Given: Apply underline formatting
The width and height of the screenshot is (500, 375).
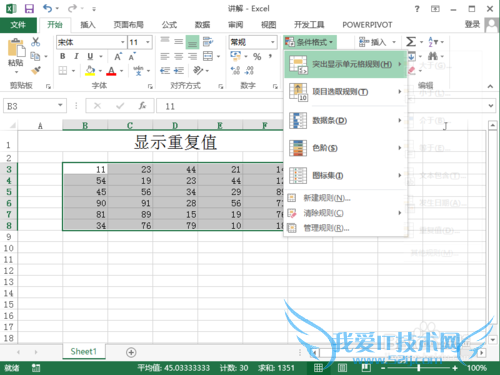Looking at the screenshot, I should [90, 56].
